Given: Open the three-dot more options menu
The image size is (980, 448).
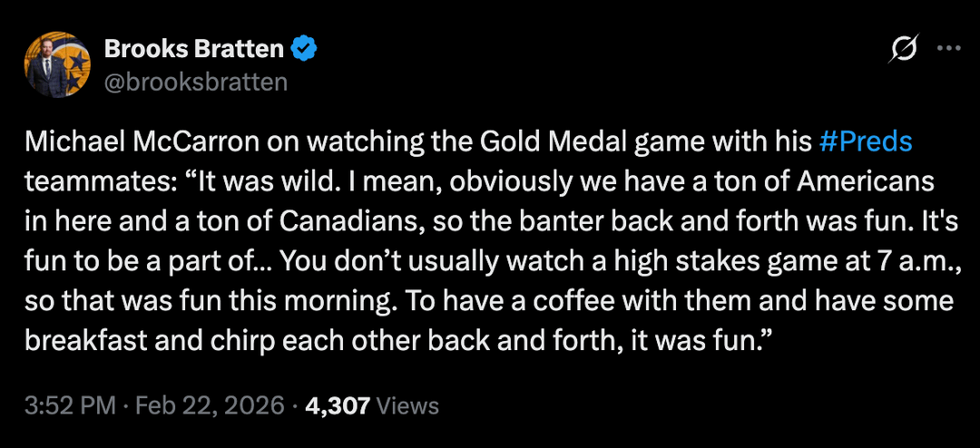Looking at the screenshot, I should [x=948, y=49].
